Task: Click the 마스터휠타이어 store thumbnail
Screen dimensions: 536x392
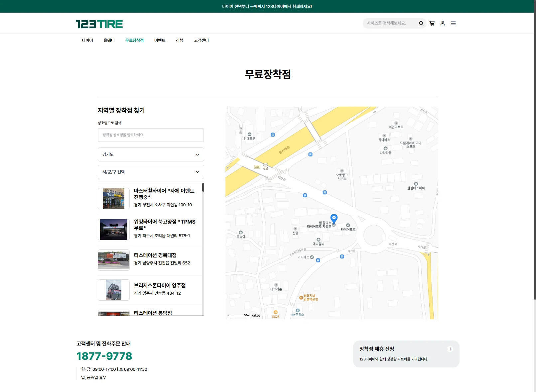Action: [x=114, y=199]
